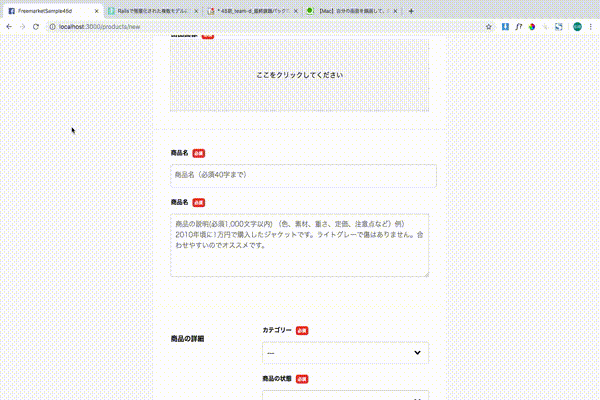
Task: Close the [Mac] tab
Action: click(395, 11)
